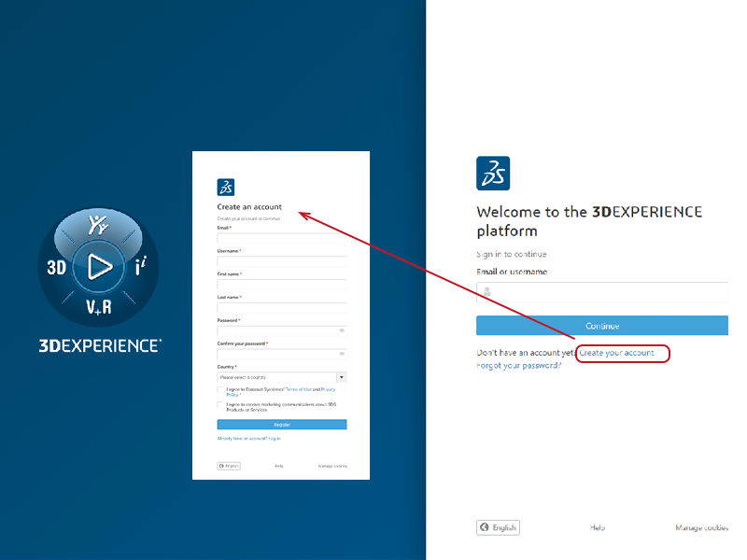Click the Email or username input field
Viewport: 747px width, 560px height.
click(x=602, y=291)
